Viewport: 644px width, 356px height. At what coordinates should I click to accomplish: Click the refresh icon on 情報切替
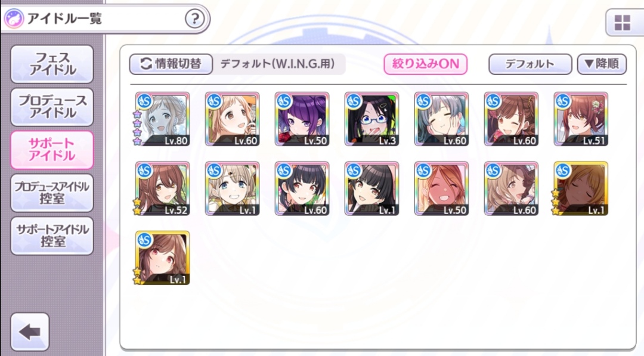coord(146,64)
